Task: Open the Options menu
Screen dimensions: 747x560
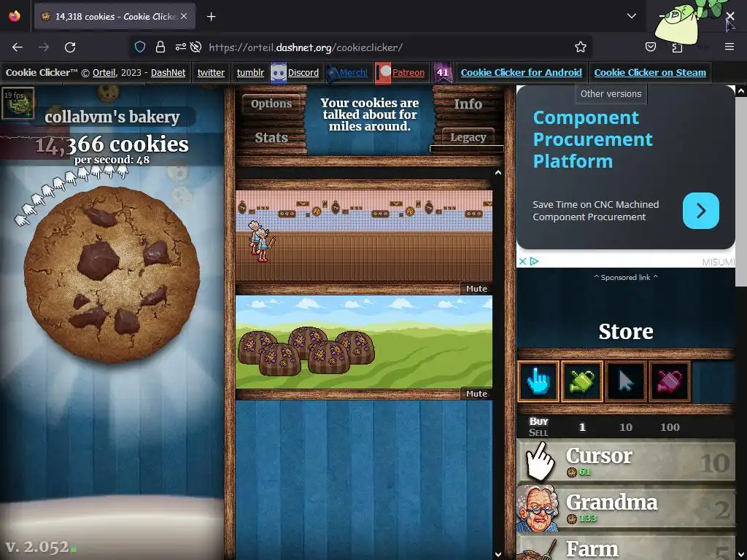Action: (x=271, y=104)
